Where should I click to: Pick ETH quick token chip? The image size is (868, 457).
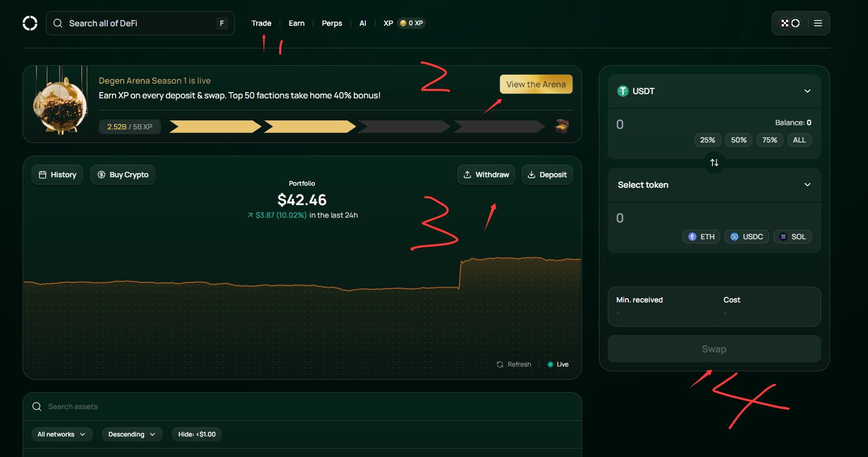click(x=701, y=237)
